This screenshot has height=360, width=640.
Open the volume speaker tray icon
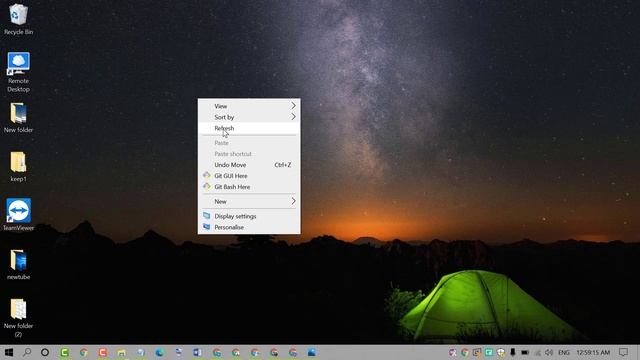549,353
